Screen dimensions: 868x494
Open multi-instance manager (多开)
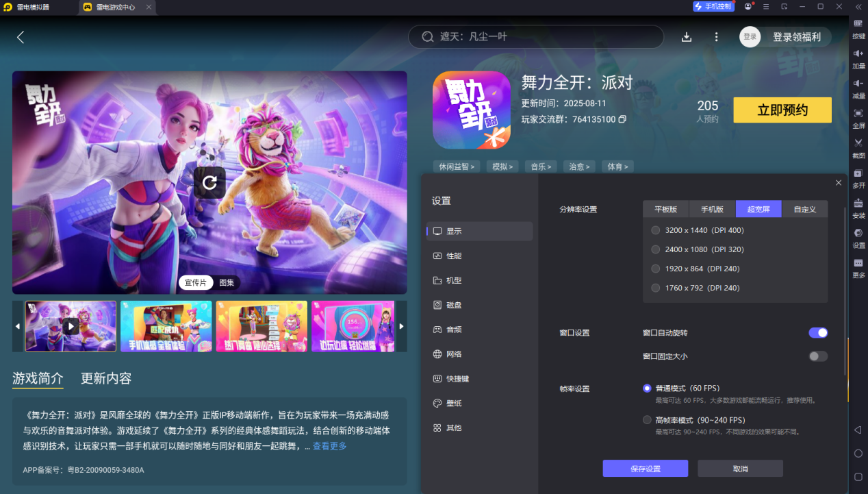tap(858, 178)
